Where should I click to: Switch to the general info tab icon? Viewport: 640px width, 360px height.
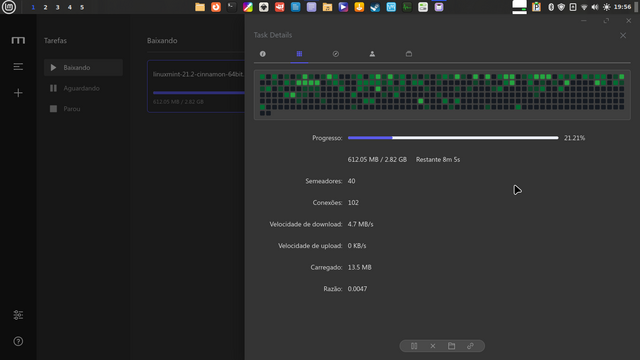[x=262, y=54]
